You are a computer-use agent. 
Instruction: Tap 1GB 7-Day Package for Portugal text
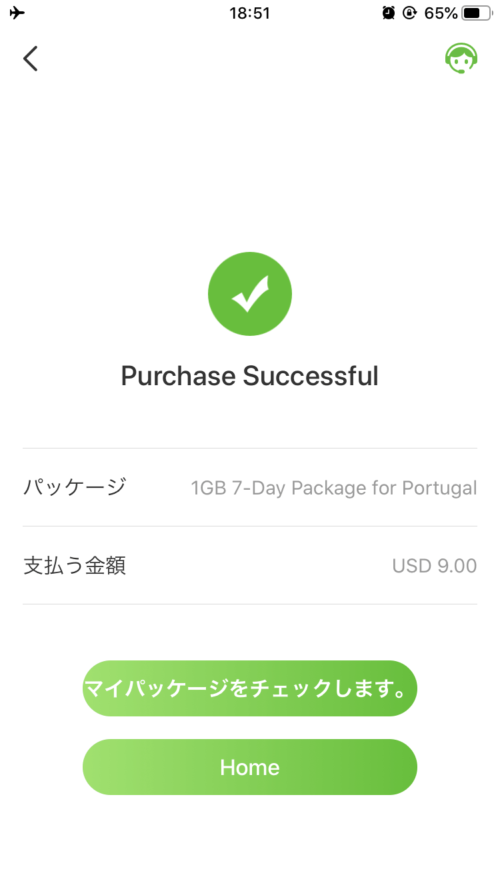click(x=333, y=488)
